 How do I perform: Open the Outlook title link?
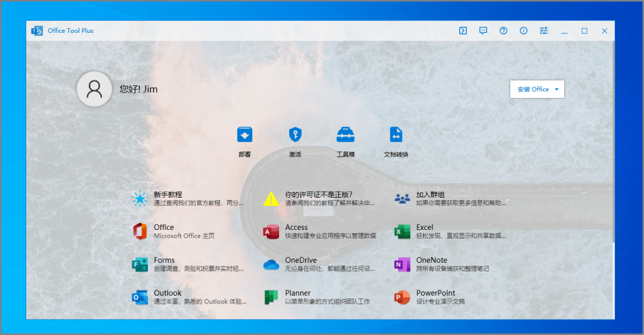tap(168, 293)
